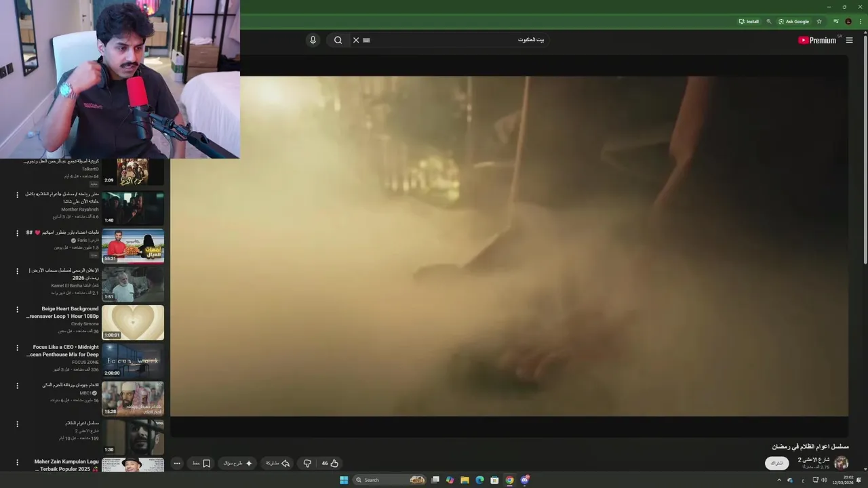Click the Cindy Simone channel name

click(85, 324)
